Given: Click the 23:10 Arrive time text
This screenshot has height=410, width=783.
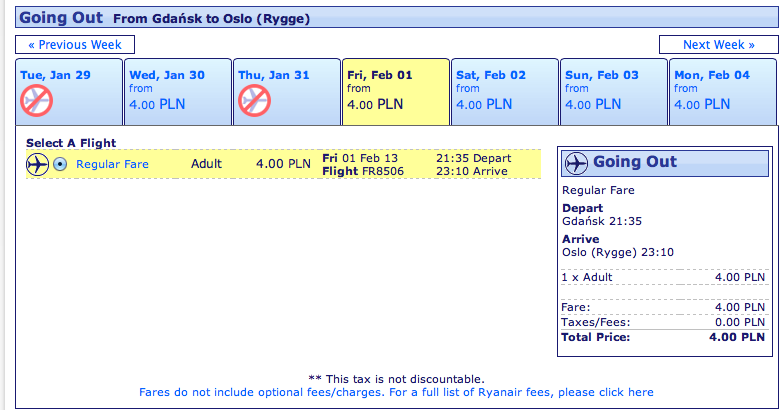Looking at the screenshot, I should [x=472, y=171].
